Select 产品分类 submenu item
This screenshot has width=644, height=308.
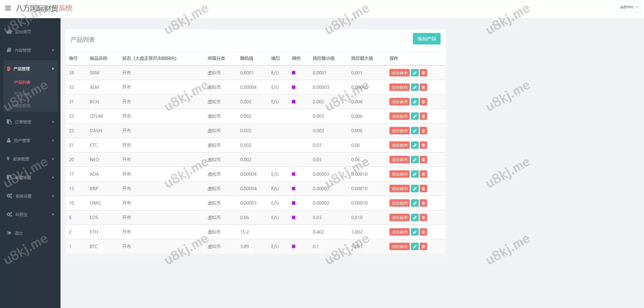22,94
